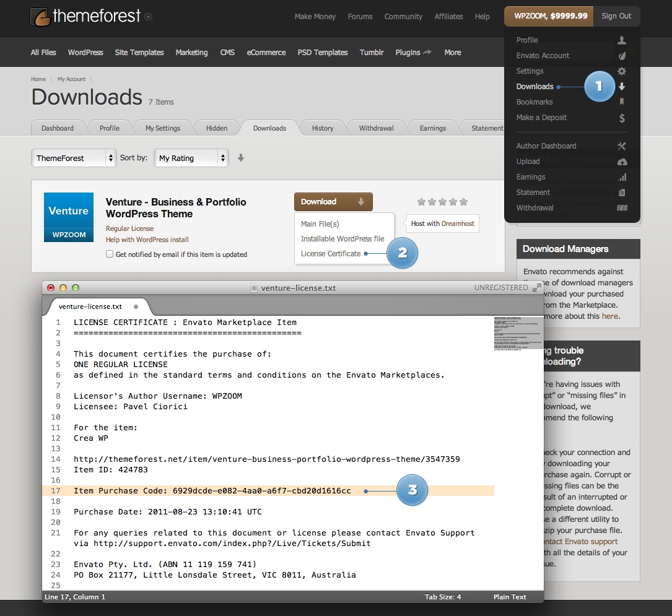This screenshot has width=672, height=616.
Task: Switch to the Withdrawal tab
Action: (x=376, y=128)
